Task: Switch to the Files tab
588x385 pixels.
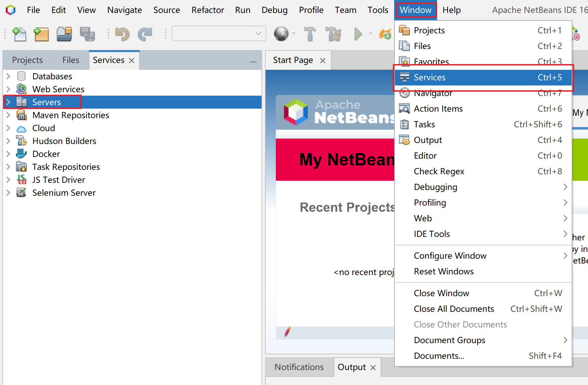Action: [71, 60]
